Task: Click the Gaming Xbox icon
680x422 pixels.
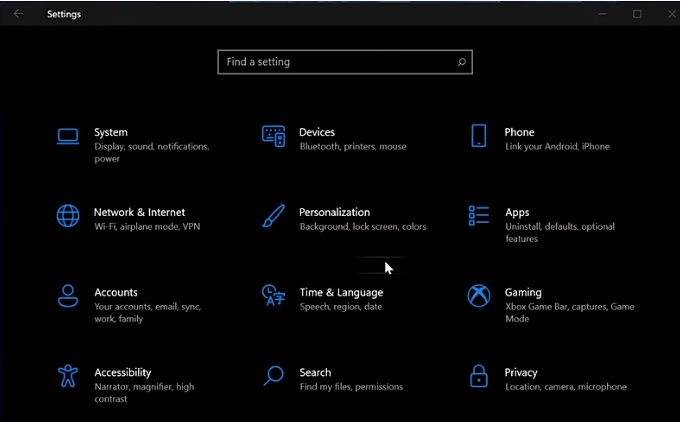Action: (478, 296)
